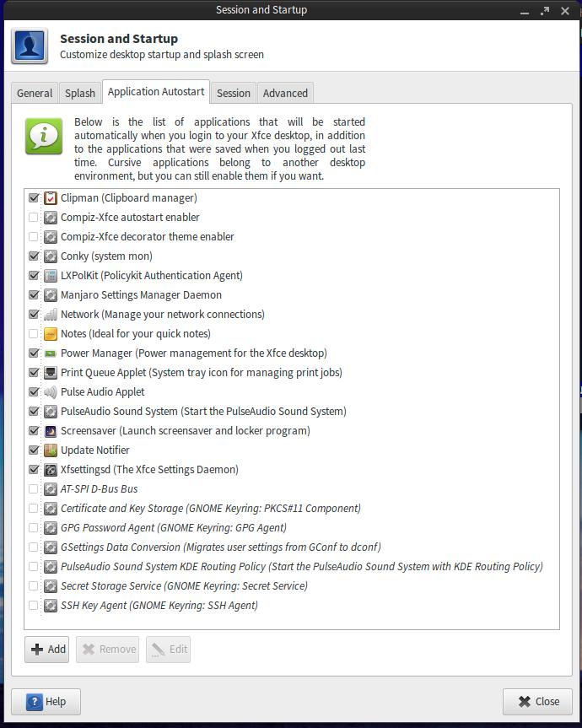Select 'Manjaro Settings Manager Daemon' text
This screenshot has width=582, height=728.
(141, 294)
